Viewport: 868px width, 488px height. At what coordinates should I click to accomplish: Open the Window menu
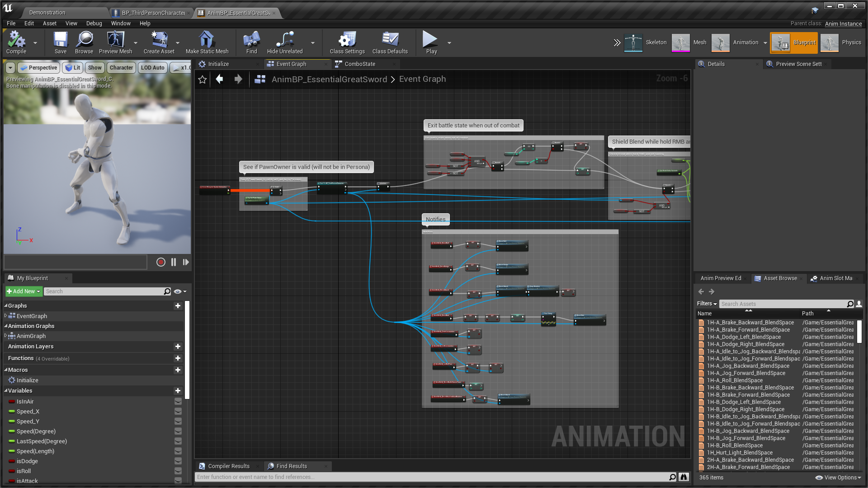click(121, 23)
